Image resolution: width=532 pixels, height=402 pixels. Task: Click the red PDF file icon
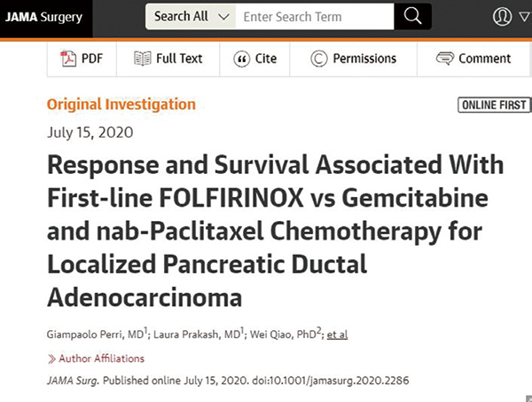tap(68, 59)
